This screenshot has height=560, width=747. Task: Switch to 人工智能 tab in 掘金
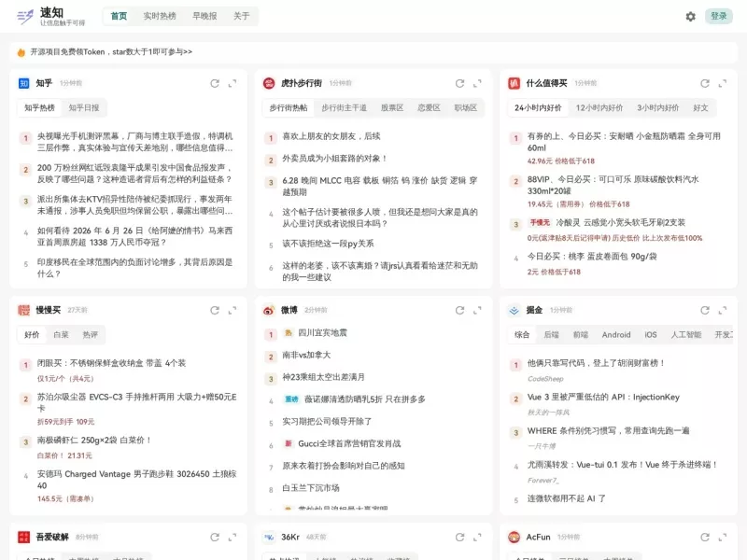[686, 335]
